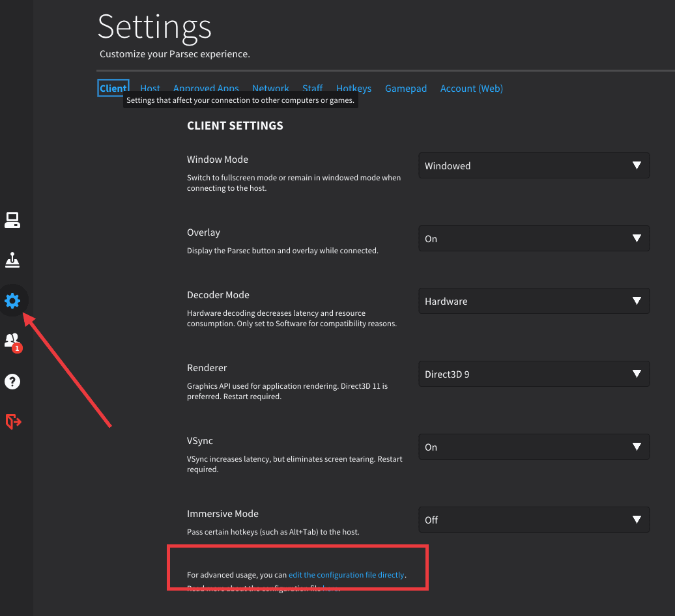
Task: Go to the Network tab
Action: 270,89
